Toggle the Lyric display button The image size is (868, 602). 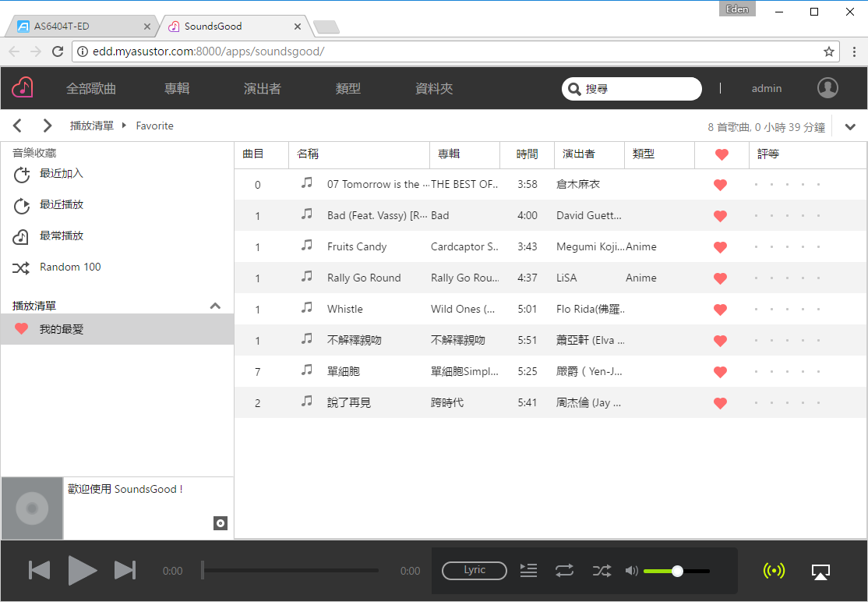[475, 571]
